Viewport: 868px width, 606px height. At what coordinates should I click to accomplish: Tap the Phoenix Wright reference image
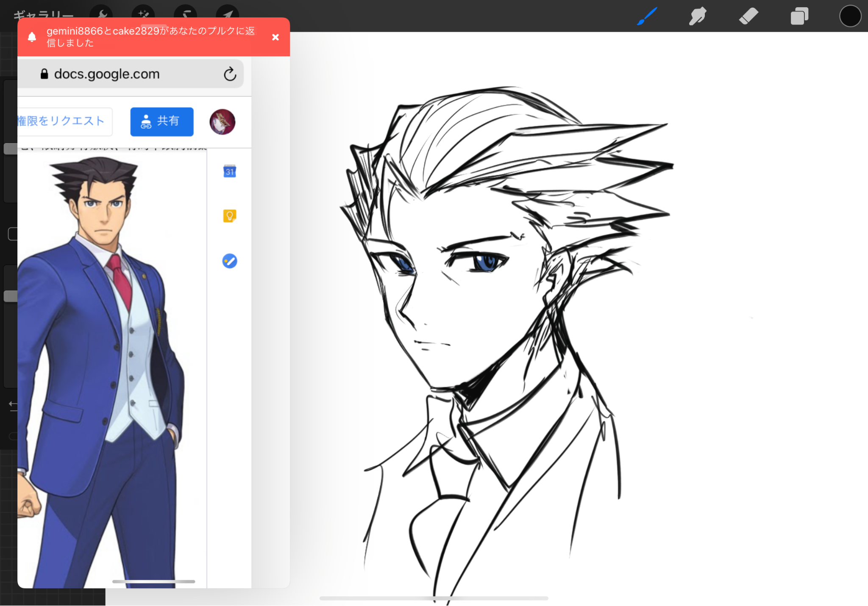point(101,372)
